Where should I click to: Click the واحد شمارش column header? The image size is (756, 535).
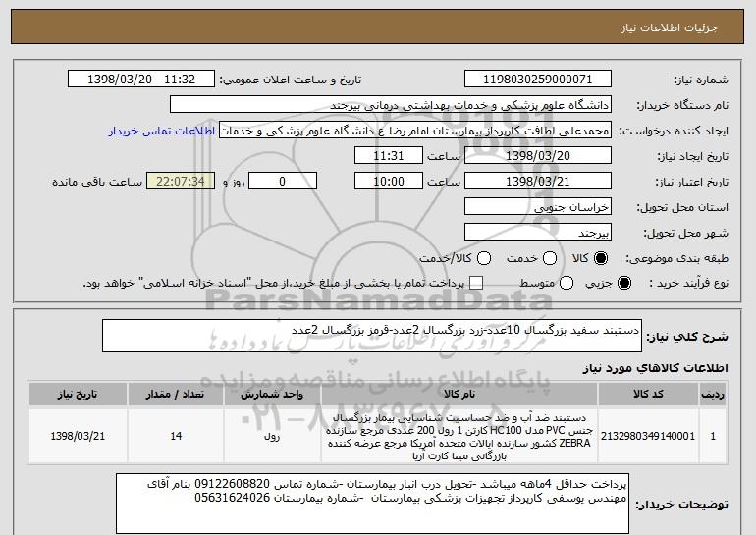[272, 395]
